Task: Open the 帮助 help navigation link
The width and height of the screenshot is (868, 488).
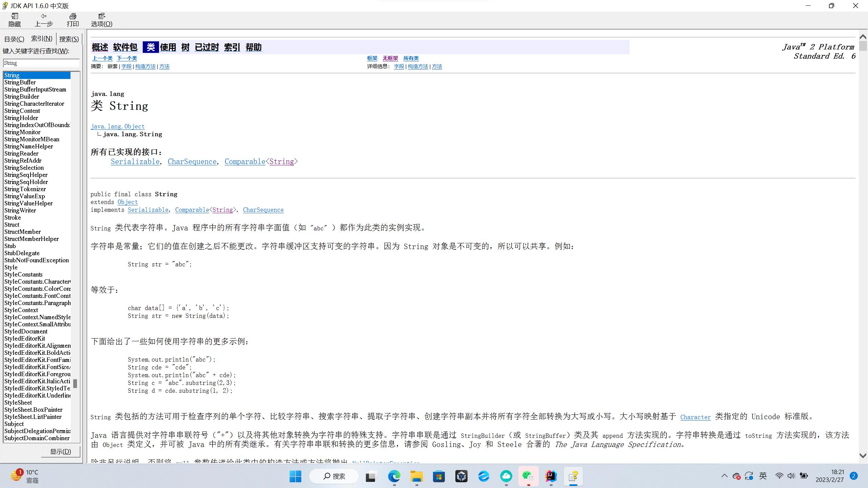Action: [x=253, y=47]
